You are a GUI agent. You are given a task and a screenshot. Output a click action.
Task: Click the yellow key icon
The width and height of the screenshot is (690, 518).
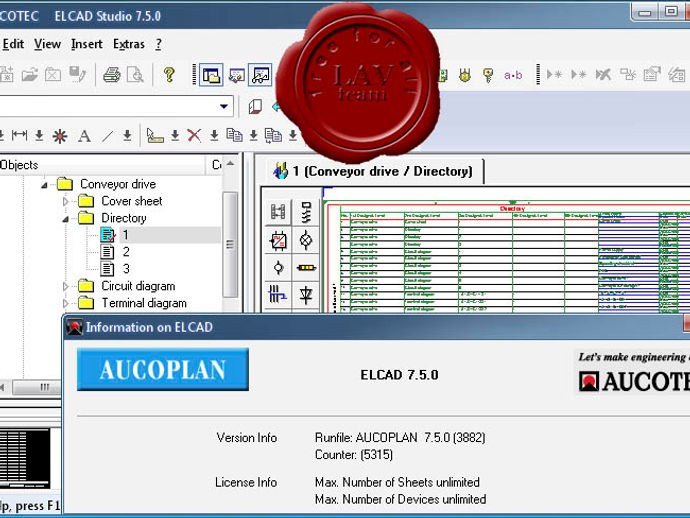coord(488,75)
